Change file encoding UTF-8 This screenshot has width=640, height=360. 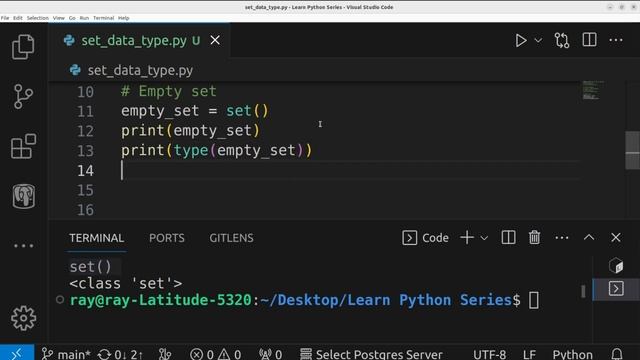click(489, 354)
